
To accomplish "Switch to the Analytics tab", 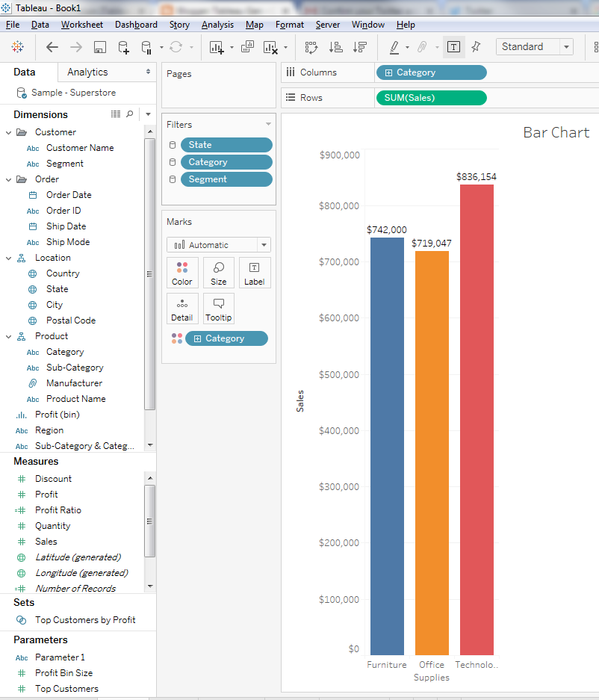I will tap(88, 72).
